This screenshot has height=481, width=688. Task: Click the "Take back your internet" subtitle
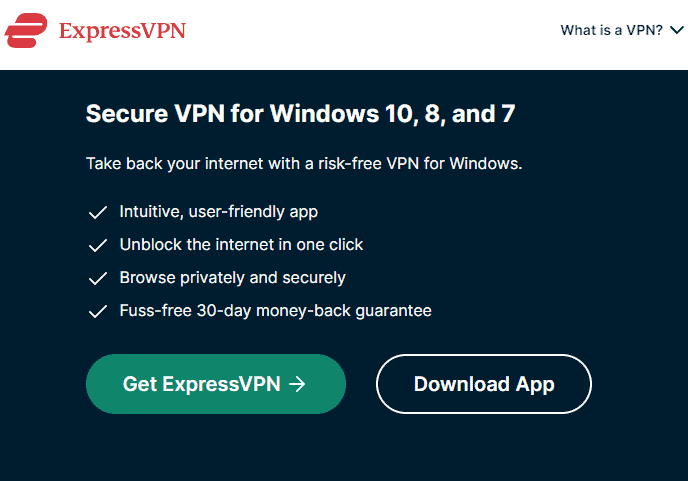coord(304,164)
